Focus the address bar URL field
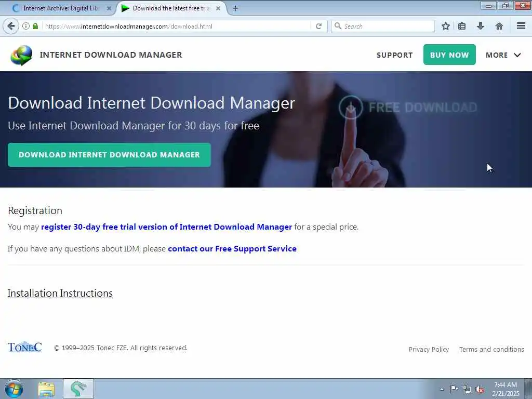This screenshot has width=532, height=399. tap(177, 26)
